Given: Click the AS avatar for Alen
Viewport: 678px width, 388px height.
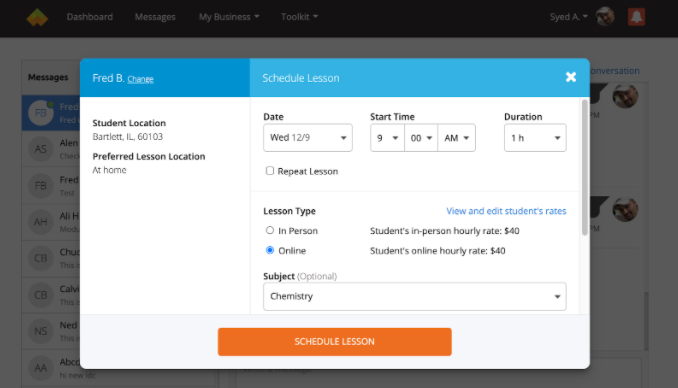Looking at the screenshot, I should [41, 149].
